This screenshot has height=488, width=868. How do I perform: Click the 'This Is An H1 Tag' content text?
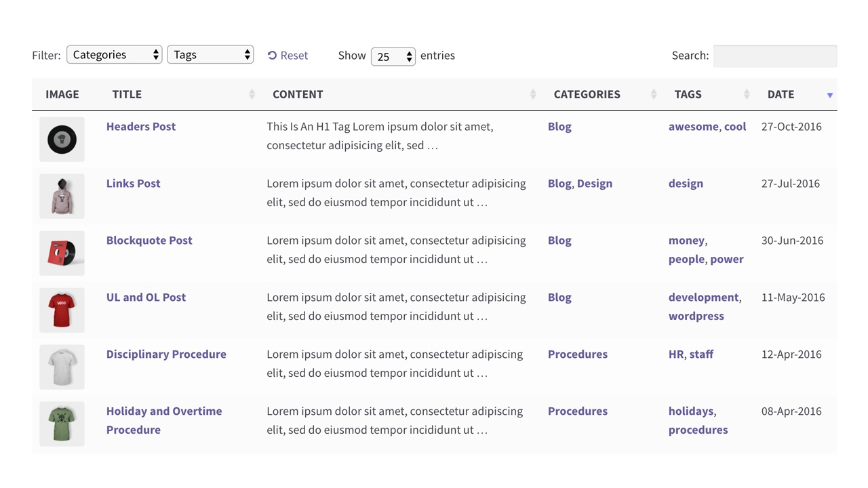[308, 127]
